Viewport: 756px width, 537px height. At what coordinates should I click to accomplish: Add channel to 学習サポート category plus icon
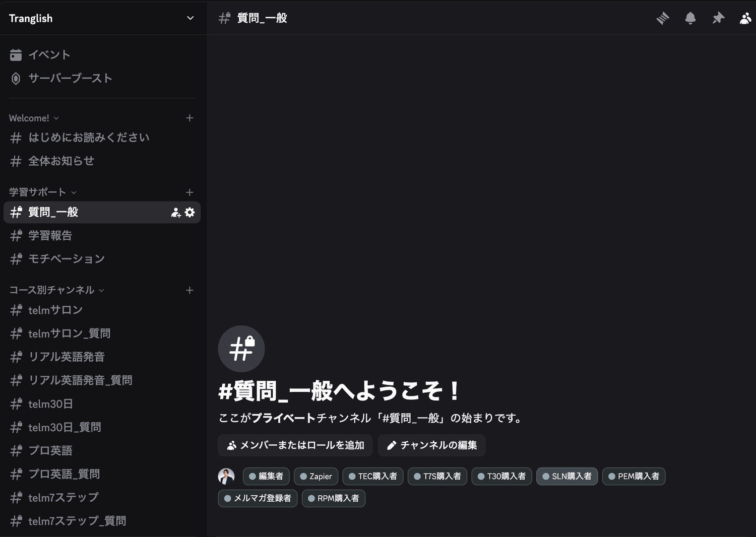190,192
